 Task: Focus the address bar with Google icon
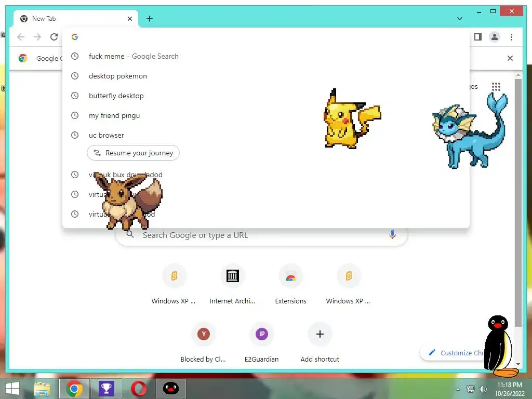(266, 37)
